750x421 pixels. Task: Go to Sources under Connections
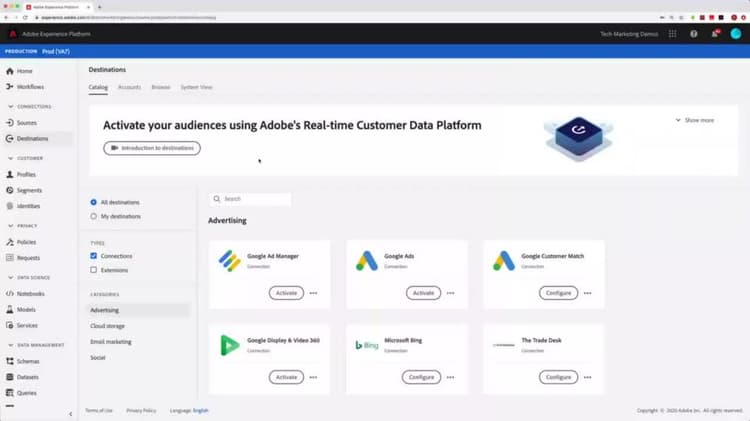(22, 123)
